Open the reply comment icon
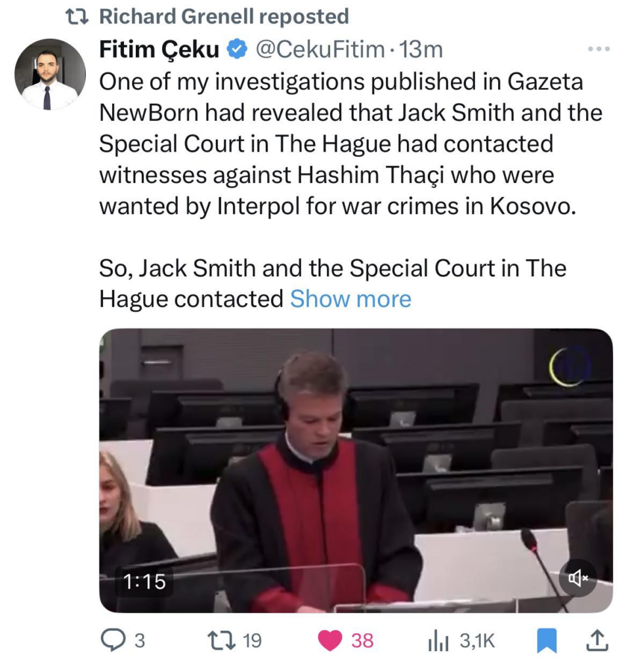 point(113,640)
